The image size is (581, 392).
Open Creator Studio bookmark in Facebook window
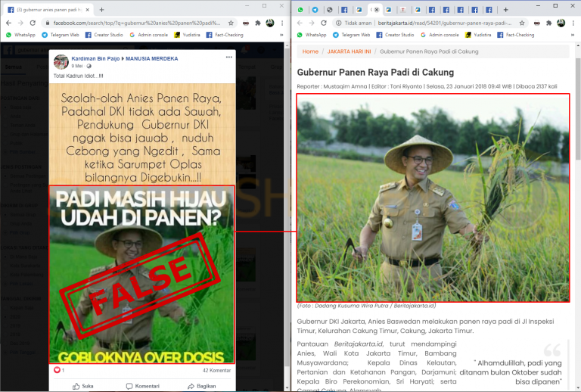104,35
